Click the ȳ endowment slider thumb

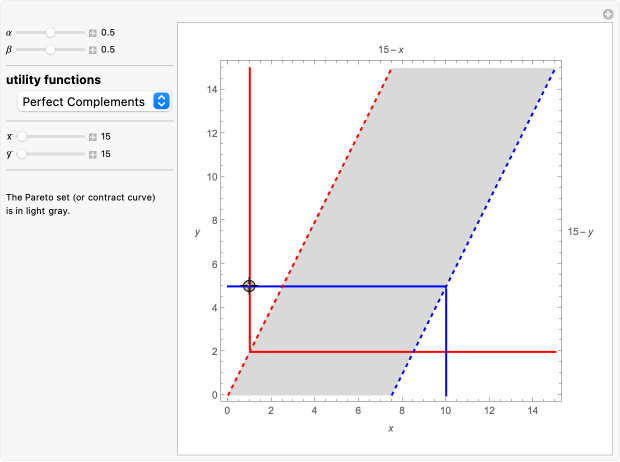click(x=21, y=154)
